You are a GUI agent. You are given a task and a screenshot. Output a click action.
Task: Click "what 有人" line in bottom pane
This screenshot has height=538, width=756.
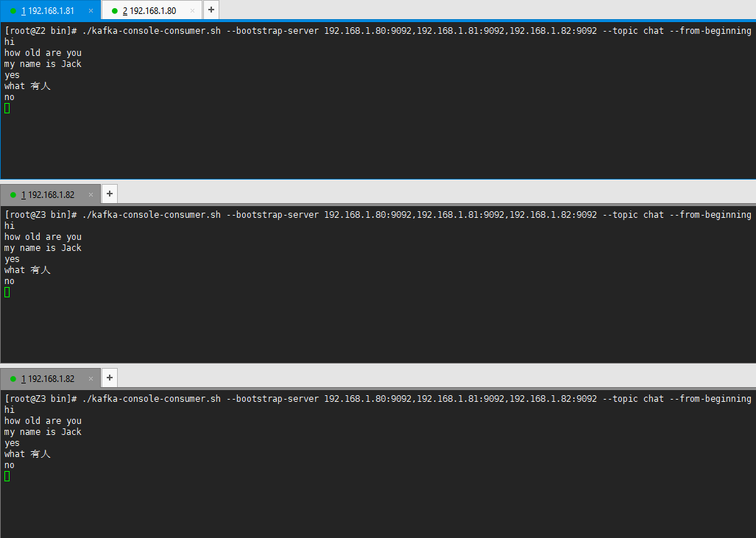pos(27,455)
